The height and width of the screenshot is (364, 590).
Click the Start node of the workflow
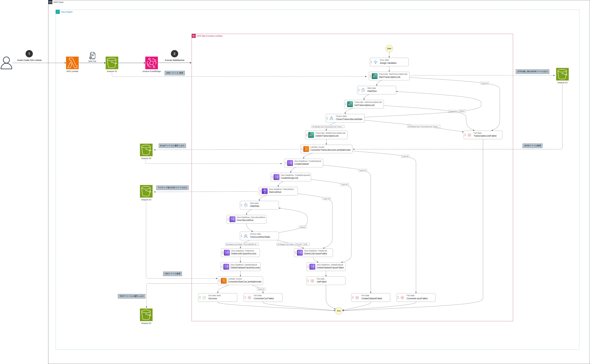point(389,49)
